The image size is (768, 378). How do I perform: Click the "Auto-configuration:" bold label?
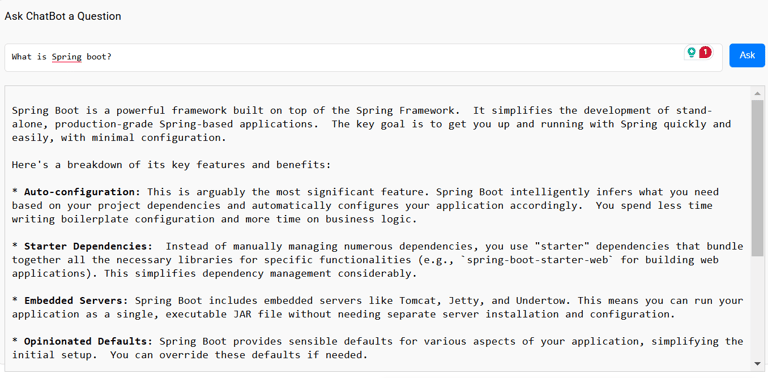[x=82, y=191]
